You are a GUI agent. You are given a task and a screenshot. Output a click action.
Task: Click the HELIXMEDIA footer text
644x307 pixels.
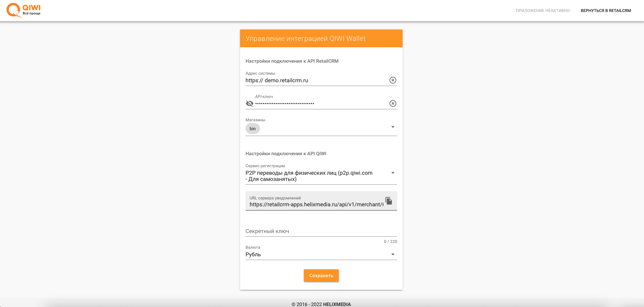pyautogui.click(x=337, y=304)
